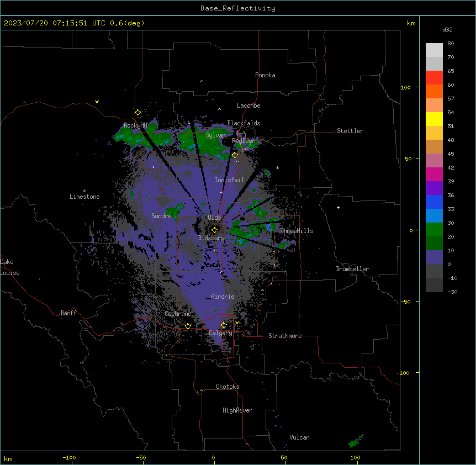Click the white plus marker north of Drumheller
This screenshot has height=465, width=476.
[x=338, y=207]
